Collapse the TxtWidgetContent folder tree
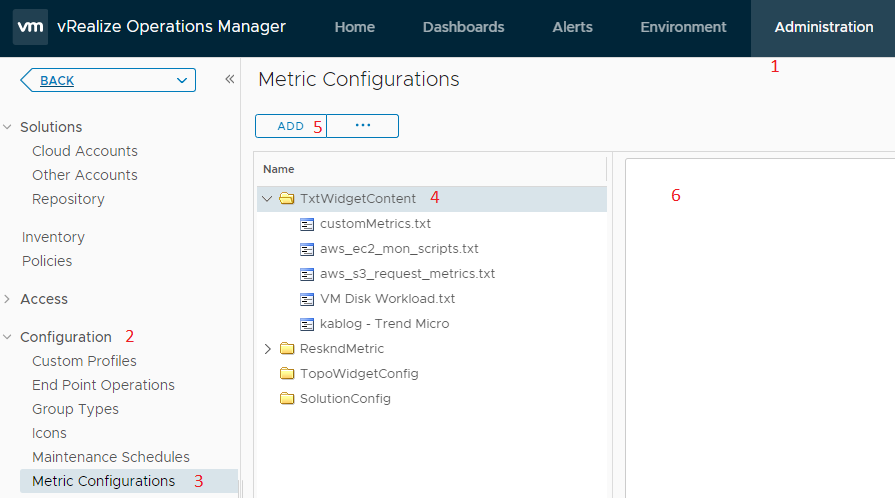The image size is (895, 504). pos(267,199)
